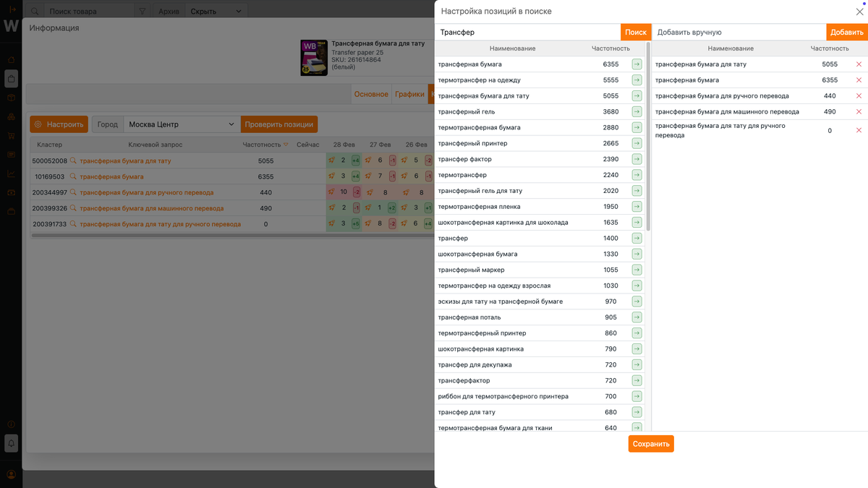Save settings with 'Сохранить' button
This screenshot has height=488, width=868.
[651, 444]
